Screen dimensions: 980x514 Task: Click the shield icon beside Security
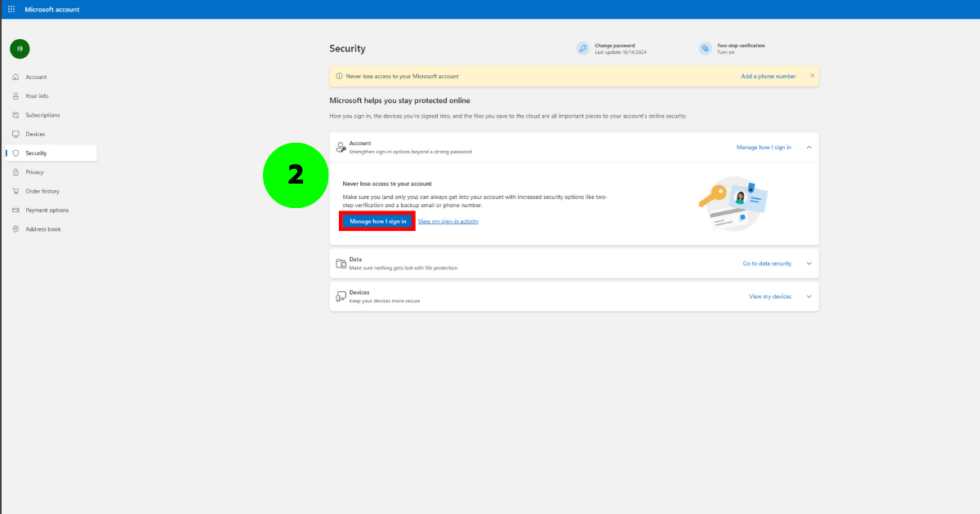point(16,153)
